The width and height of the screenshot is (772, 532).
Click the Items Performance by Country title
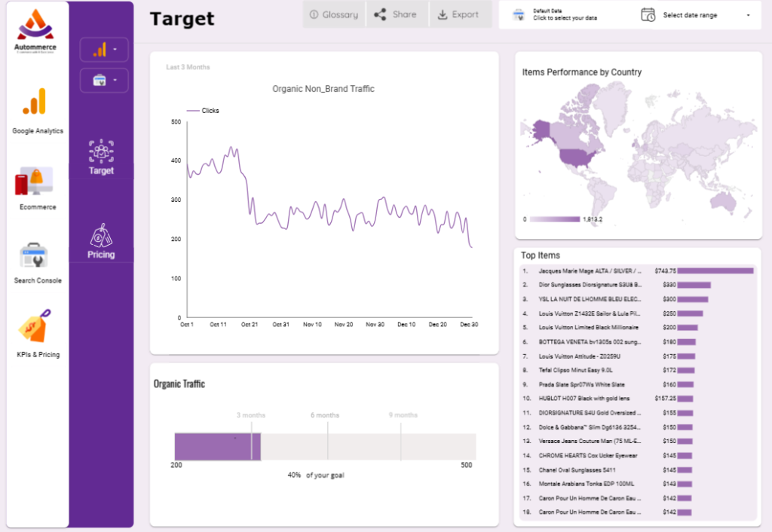pyautogui.click(x=582, y=72)
